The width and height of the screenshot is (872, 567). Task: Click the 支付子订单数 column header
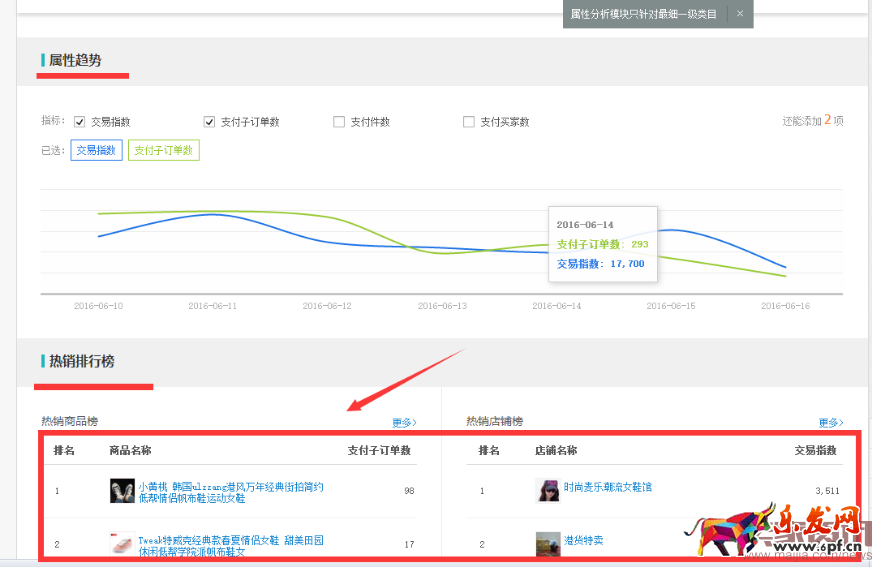[379, 451]
